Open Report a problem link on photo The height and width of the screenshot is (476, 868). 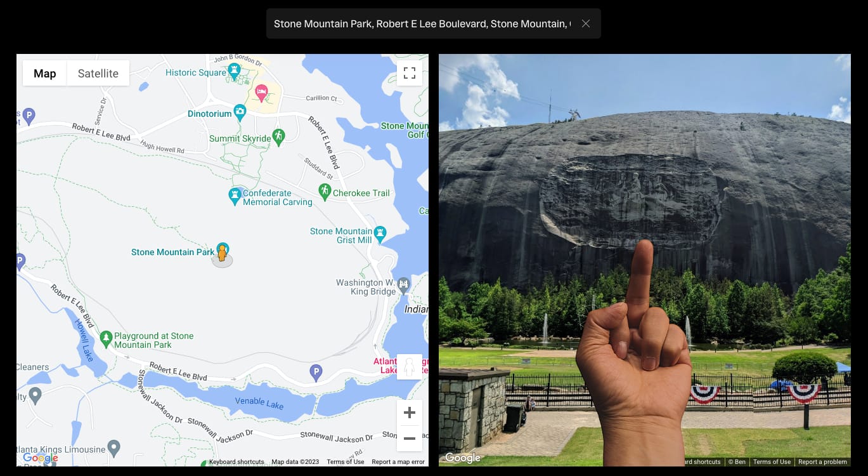point(822,462)
